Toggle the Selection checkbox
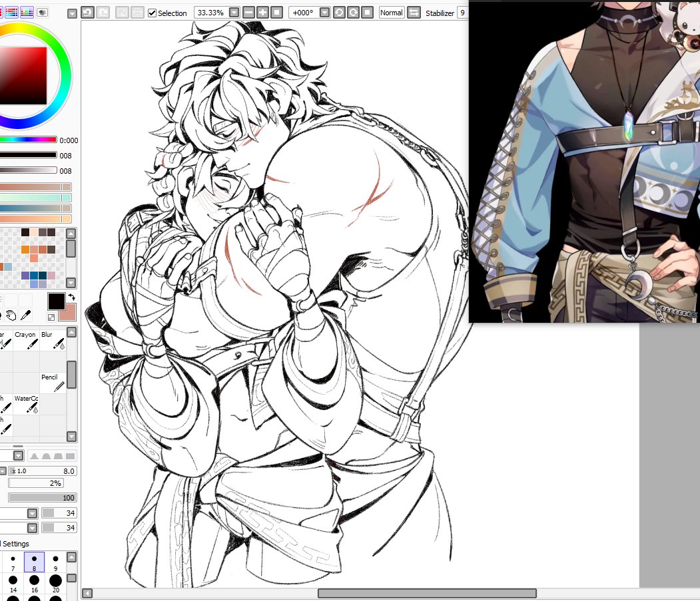The image size is (700, 601). click(153, 13)
